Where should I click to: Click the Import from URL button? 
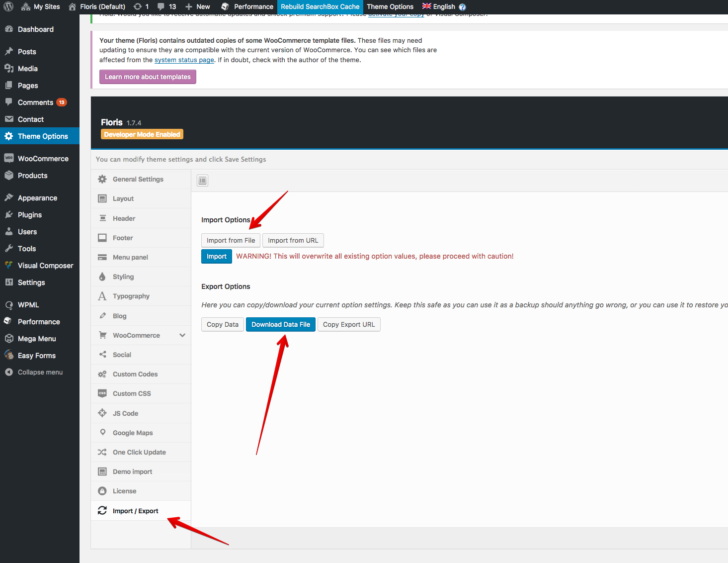(293, 240)
